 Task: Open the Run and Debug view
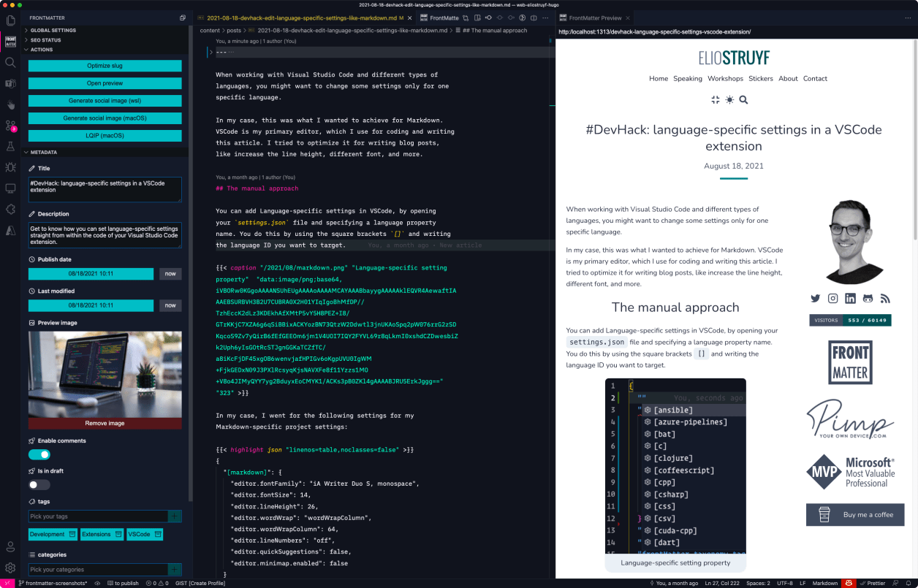tap(10, 167)
